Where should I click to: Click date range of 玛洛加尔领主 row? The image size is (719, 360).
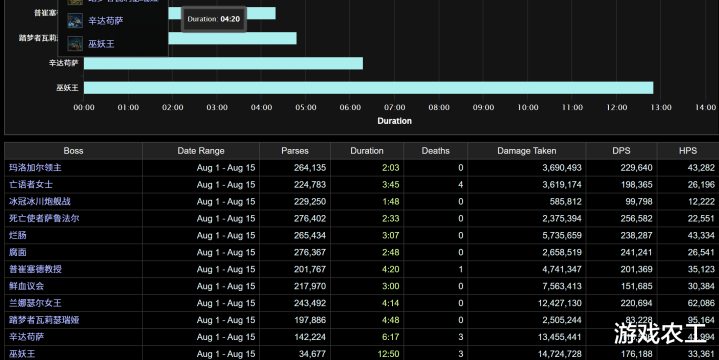[226, 168]
